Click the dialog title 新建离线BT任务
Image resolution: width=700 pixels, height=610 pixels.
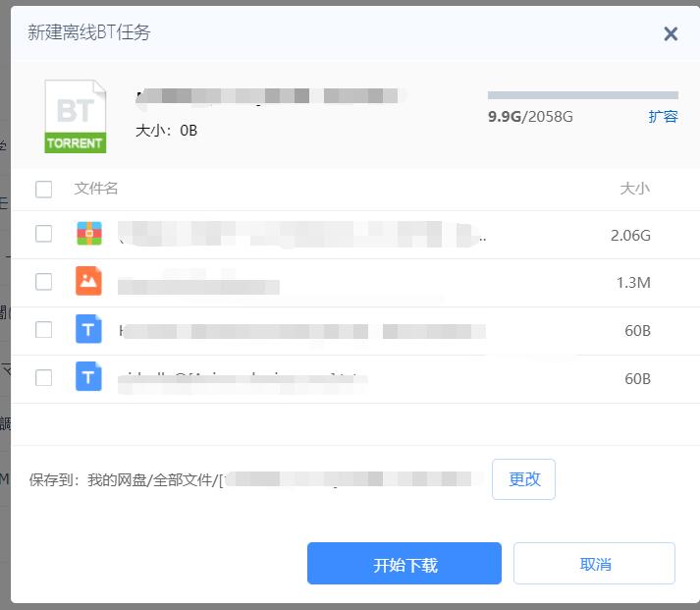88,32
